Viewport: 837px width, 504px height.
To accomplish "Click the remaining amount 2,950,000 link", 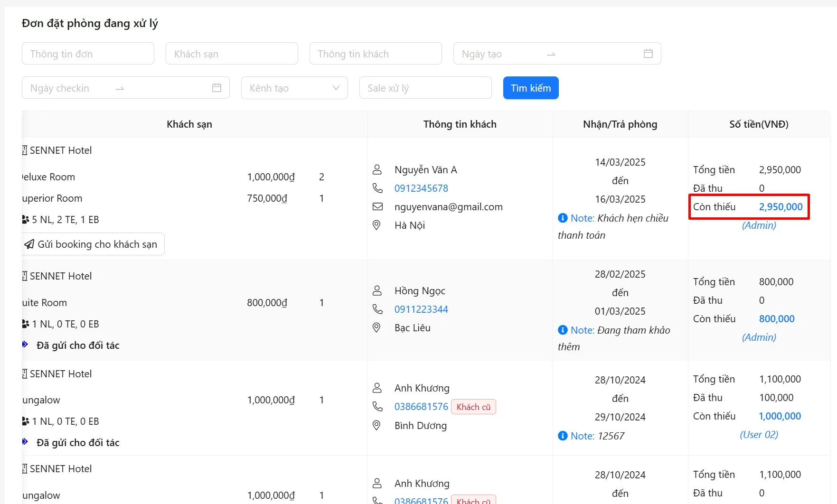I will (781, 206).
